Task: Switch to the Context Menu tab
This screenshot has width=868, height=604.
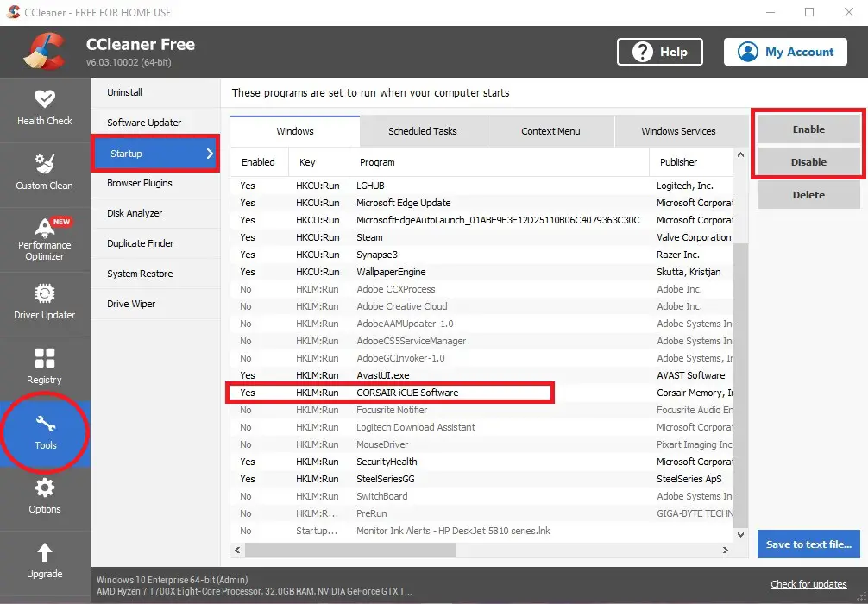Action: [550, 131]
